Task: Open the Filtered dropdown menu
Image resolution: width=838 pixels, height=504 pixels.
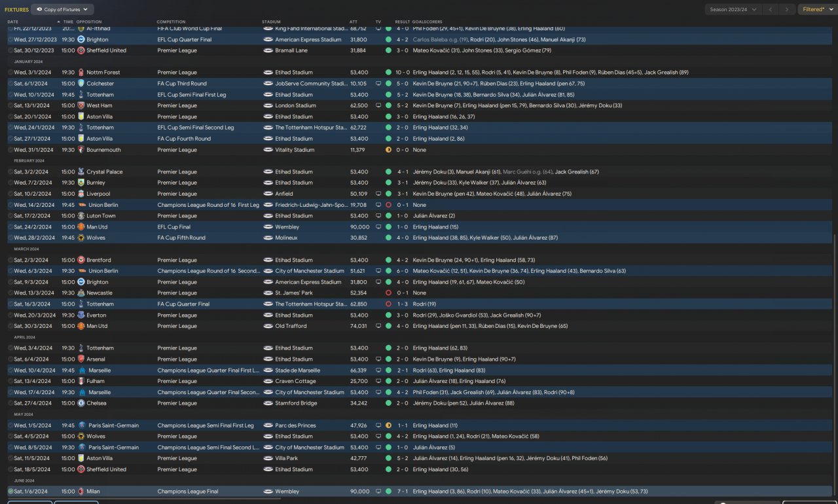Action: pos(817,9)
